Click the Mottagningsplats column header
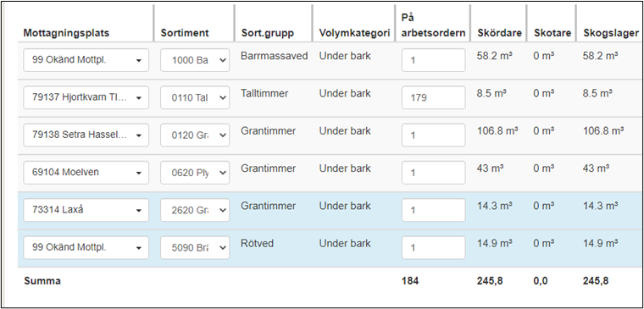The height and width of the screenshot is (309, 644). pos(66,33)
